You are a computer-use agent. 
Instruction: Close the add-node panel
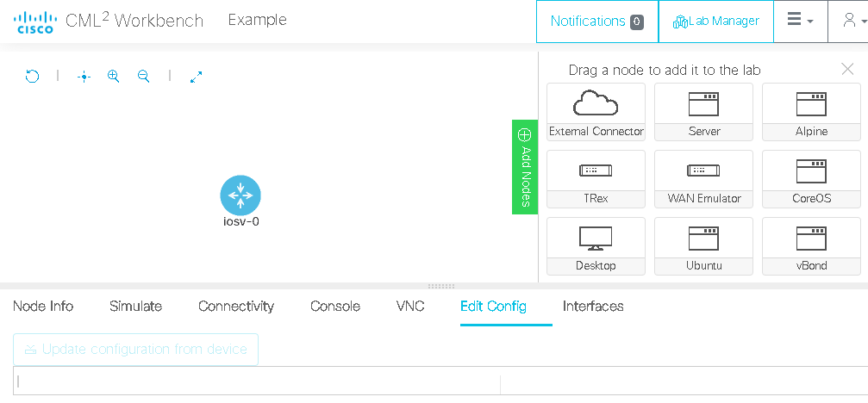point(847,69)
